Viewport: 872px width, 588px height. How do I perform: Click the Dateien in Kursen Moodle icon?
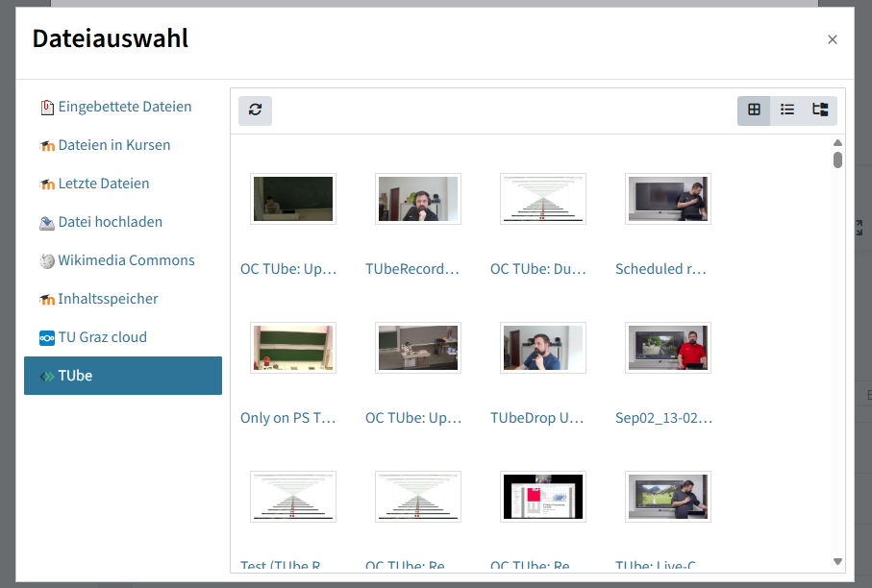click(47, 146)
